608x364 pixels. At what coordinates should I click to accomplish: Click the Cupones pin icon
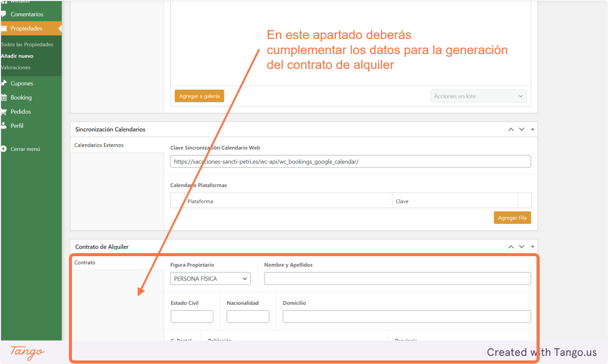coord(4,83)
